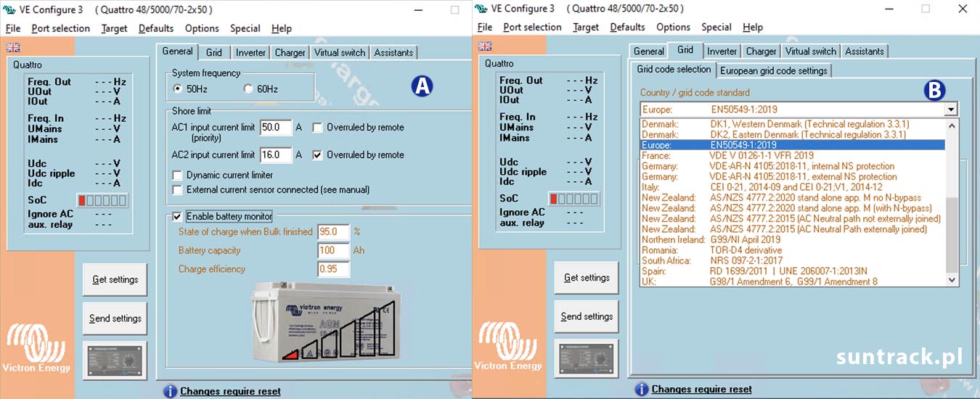Choose France VDE V 0126-1-1 option
Viewport: 980px width, 399px height.
pos(793,155)
